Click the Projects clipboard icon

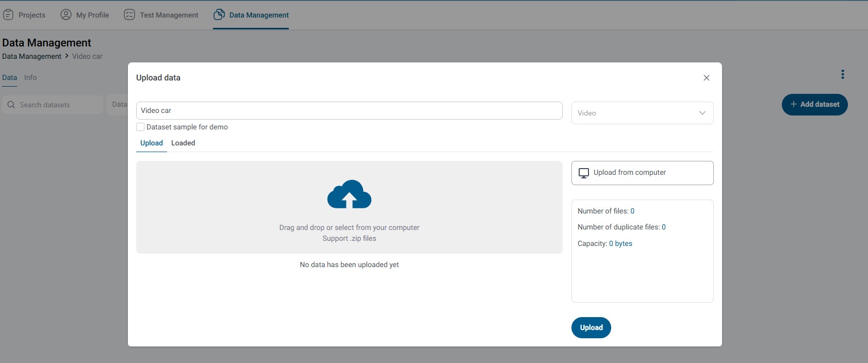click(8, 15)
